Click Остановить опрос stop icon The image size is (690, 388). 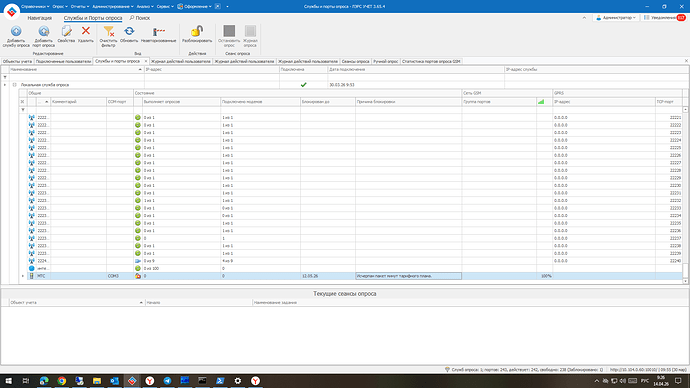point(229,31)
